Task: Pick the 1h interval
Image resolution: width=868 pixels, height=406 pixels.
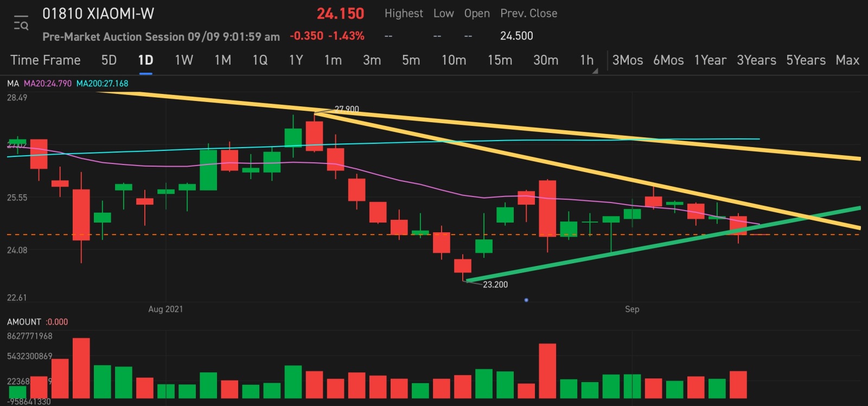Action: (x=586, y=60)
